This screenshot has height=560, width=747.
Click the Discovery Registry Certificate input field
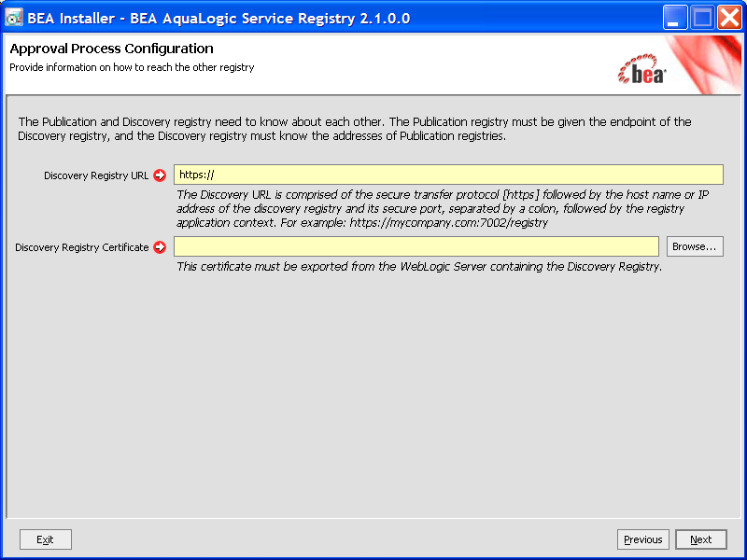(416, 246)
